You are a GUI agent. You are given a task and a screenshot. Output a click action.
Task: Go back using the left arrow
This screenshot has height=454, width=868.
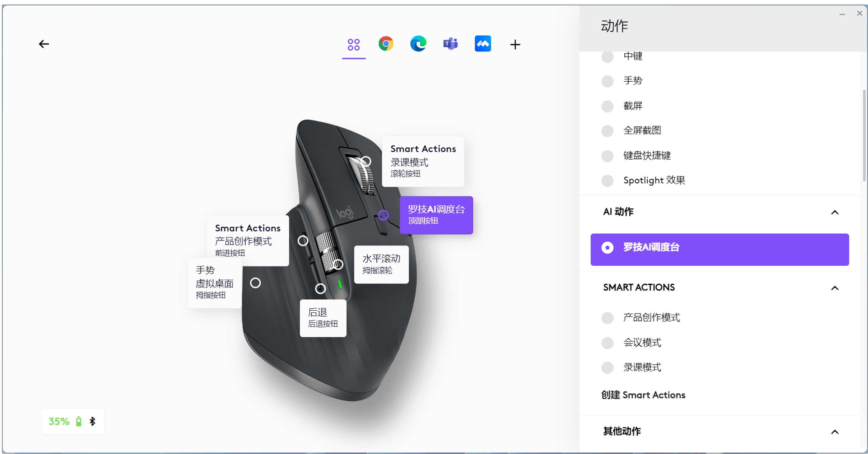click(44, 44)
